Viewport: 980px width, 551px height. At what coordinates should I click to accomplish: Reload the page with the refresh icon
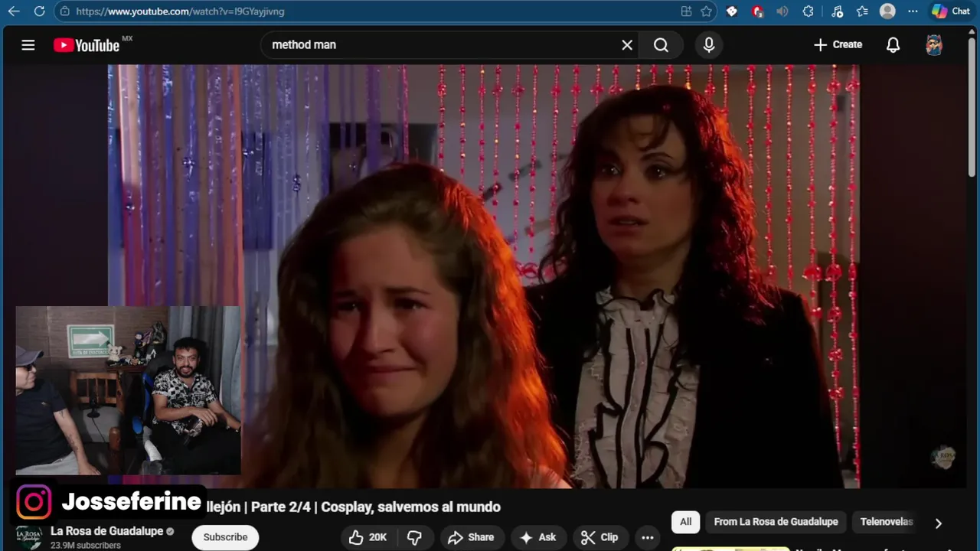(x=40, y=11)
